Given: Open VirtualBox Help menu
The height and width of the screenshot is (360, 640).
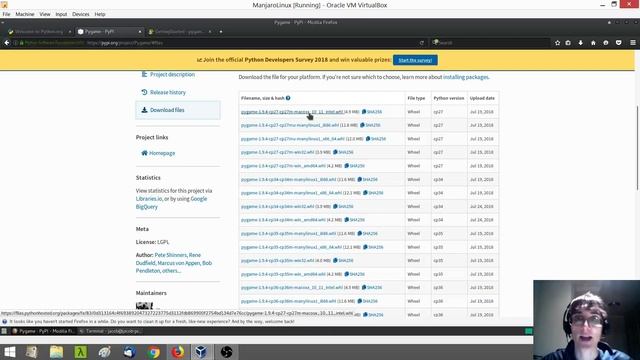Looking at the screenshot, I should 100,14.
